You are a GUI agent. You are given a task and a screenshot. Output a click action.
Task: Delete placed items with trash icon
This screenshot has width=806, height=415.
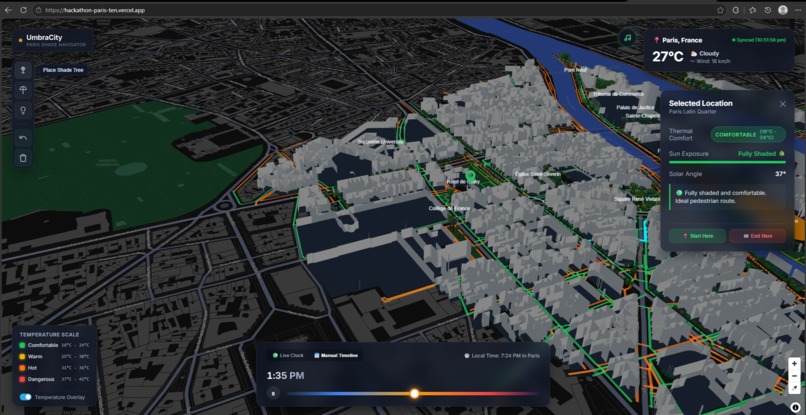(23, 158)
